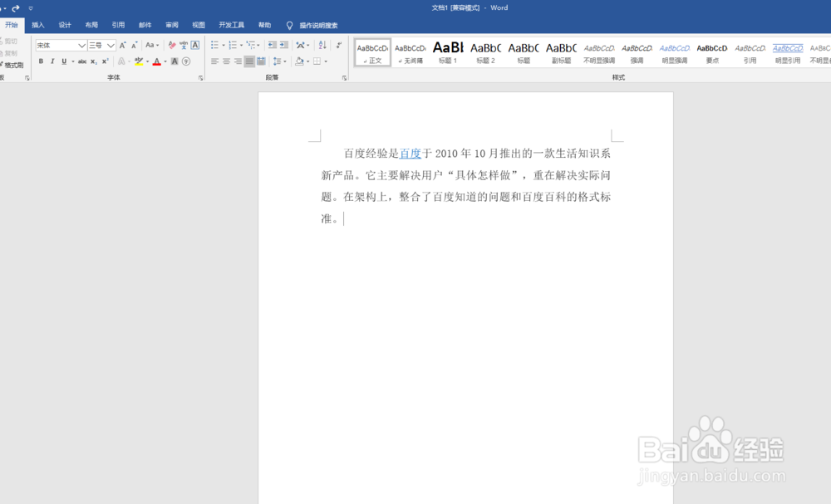This screenshot has height=504, width=831.
Task: Open the 开发工具 (Developer) tab
Action: [232, 25]
